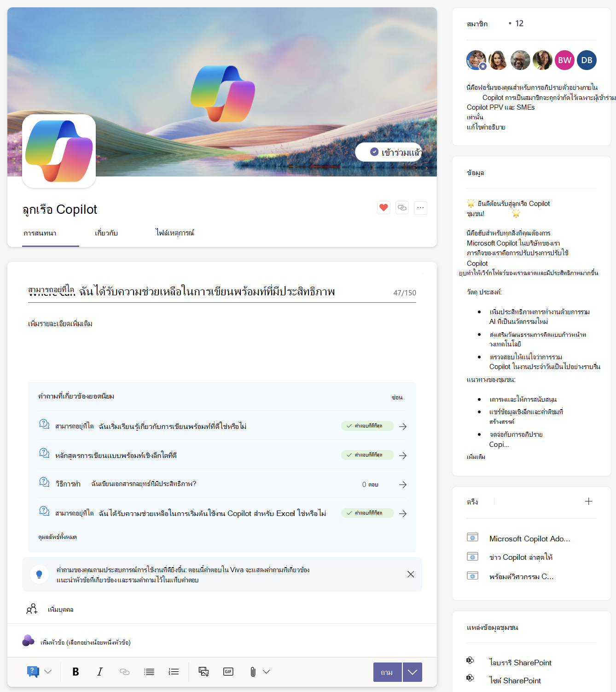
Task: Expand info with เพิ่มเติม link
Action: [476, 457]
